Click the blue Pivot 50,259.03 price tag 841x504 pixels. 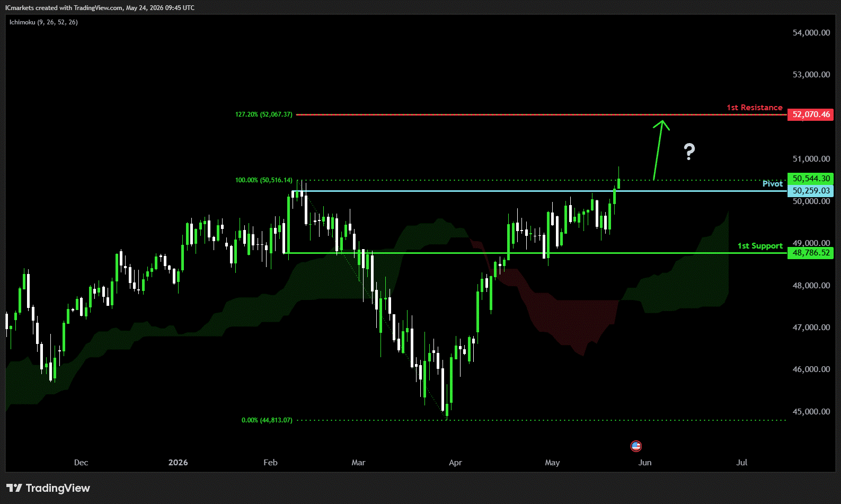point(811,191)
